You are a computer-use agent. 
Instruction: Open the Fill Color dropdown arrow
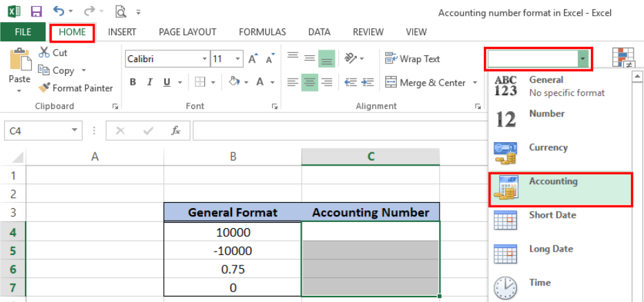point(246,83)
